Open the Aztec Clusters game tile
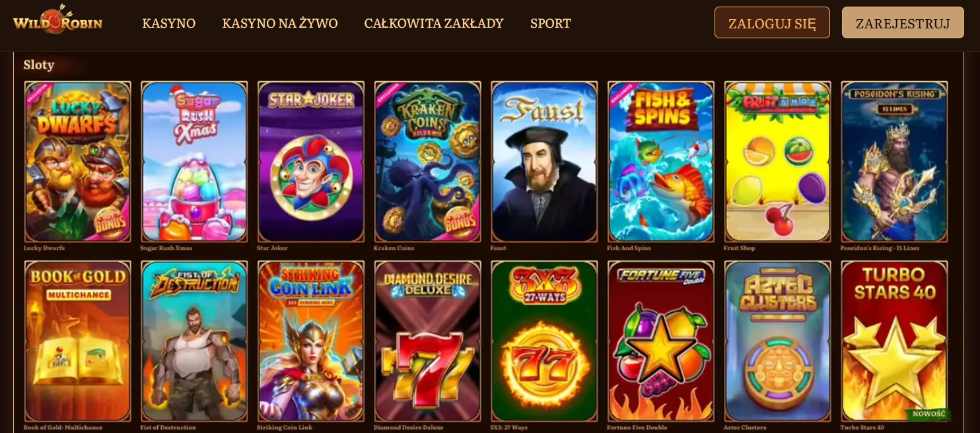The image size is (980, 433). point(777,341)
